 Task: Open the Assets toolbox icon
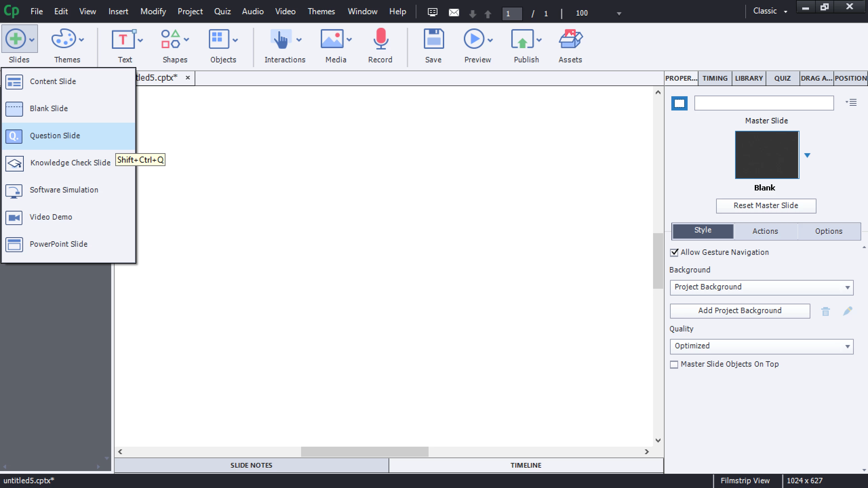click(x=570, y=39)
